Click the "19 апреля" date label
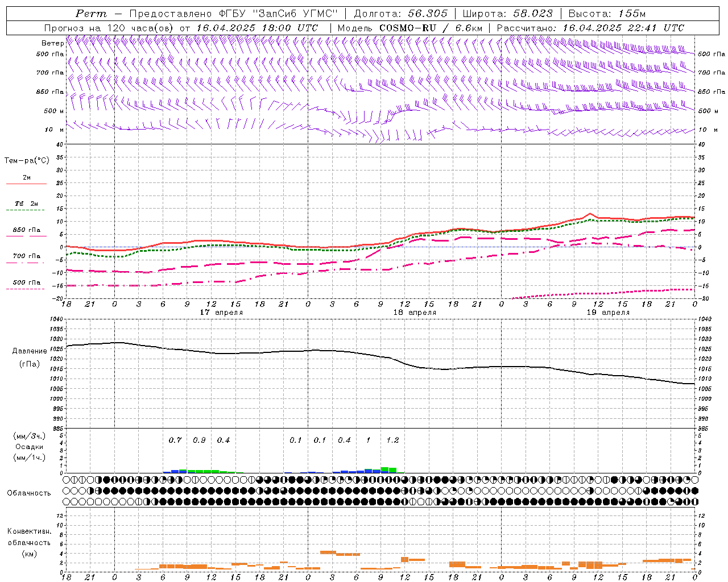728x582 pixels. (608, 313)
